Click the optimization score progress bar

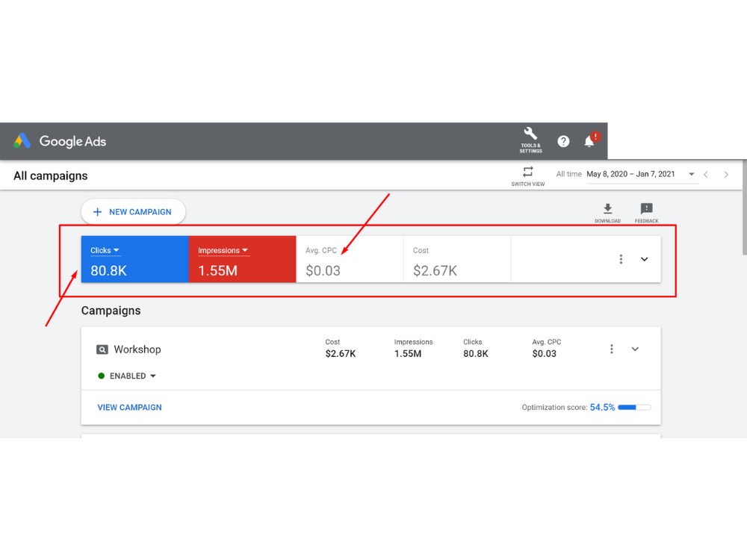(x=634, y=407)
